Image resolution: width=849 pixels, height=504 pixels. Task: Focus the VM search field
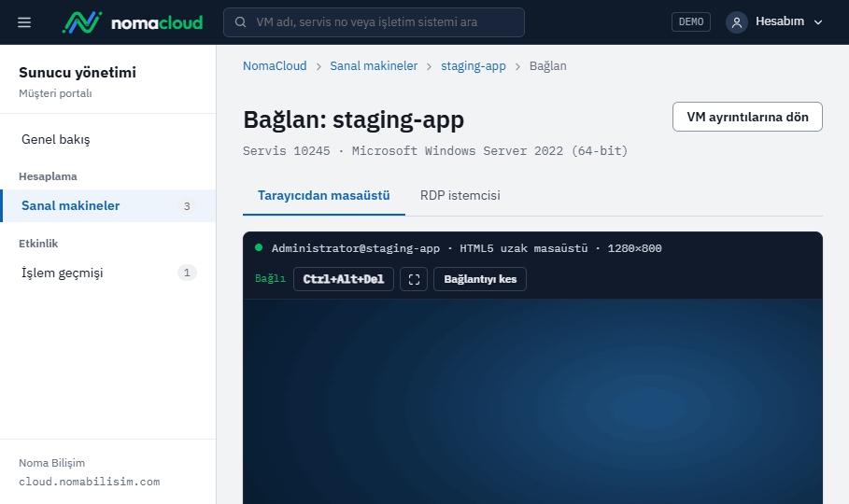tap(374, 22)
